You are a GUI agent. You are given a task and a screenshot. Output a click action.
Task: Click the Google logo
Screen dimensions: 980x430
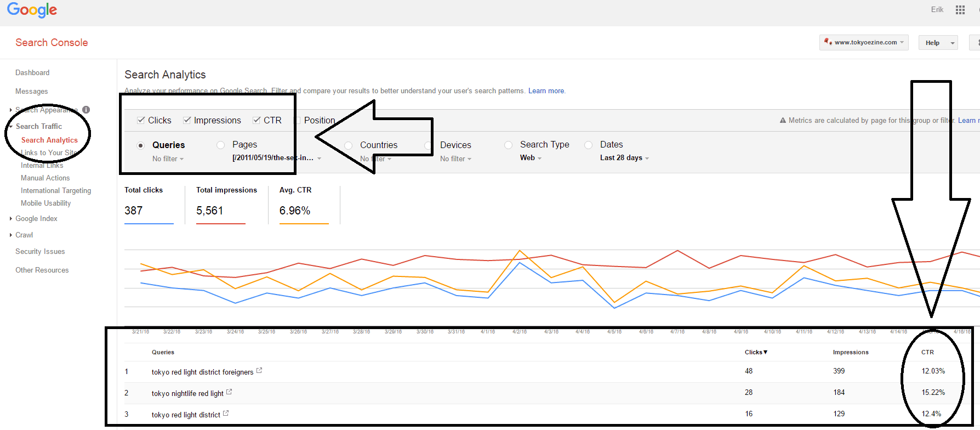(x=32, y=10)
